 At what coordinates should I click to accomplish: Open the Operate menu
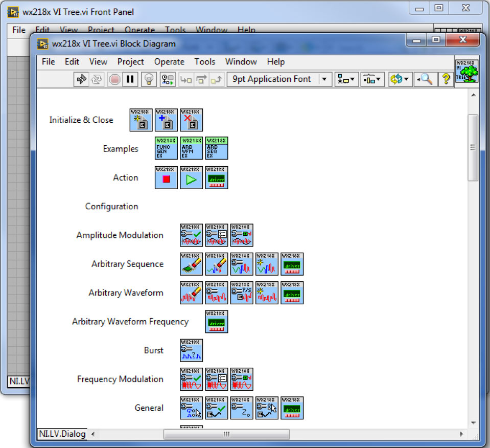click(x=169, y=62)
